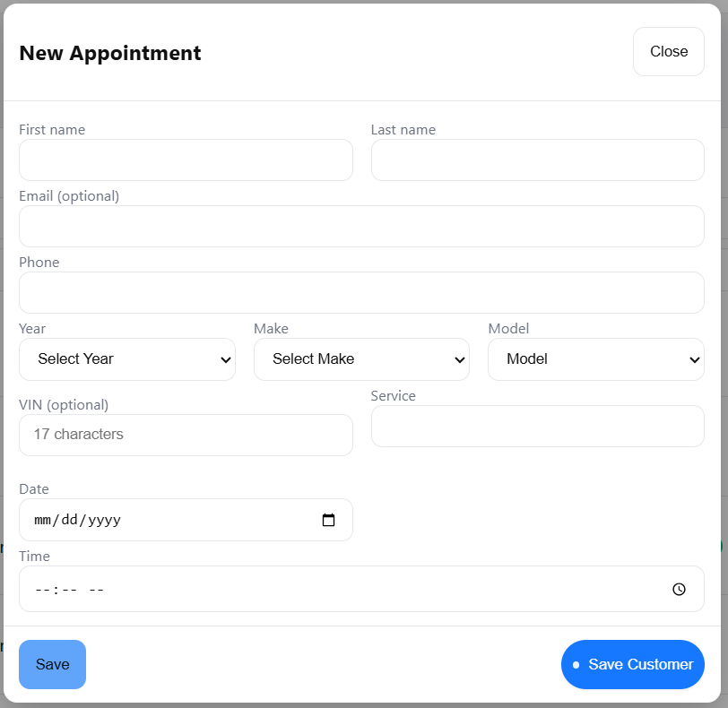The image size is (728, 708).
Task: Click the chevron on the Year selector
Action: [x=225, y=359]
